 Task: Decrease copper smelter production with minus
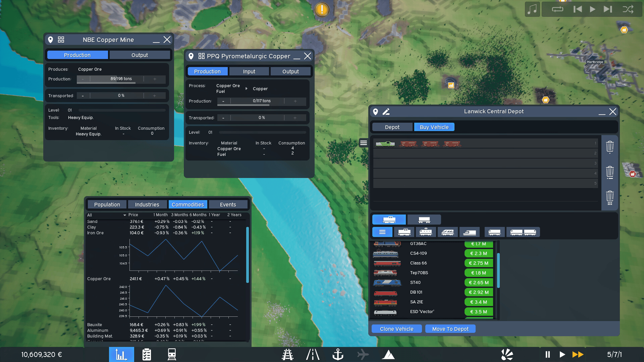(x=223, y=101)
